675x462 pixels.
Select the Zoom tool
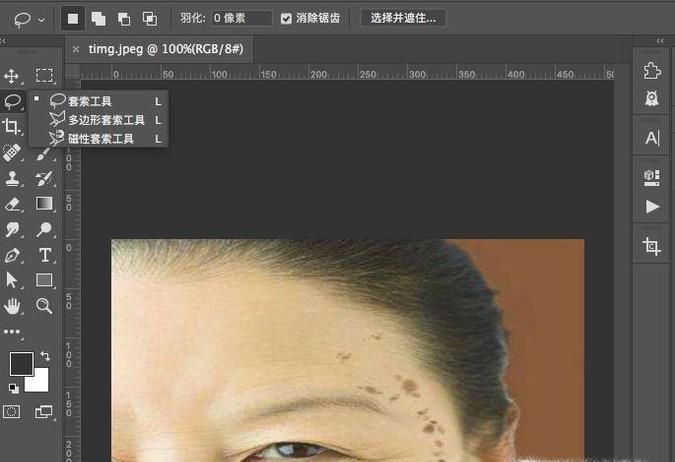tap(44, 306)
